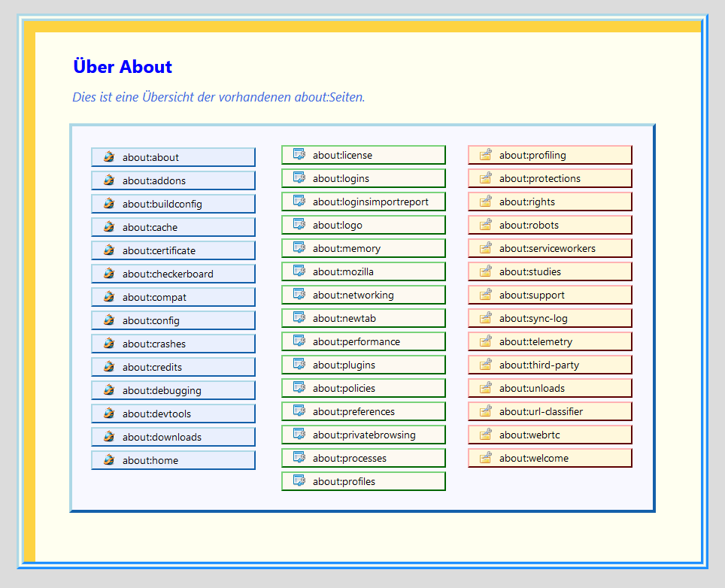Click the icon beside about:downloads
The height and width of the screenshot is (588, 725).
[109, 437]
